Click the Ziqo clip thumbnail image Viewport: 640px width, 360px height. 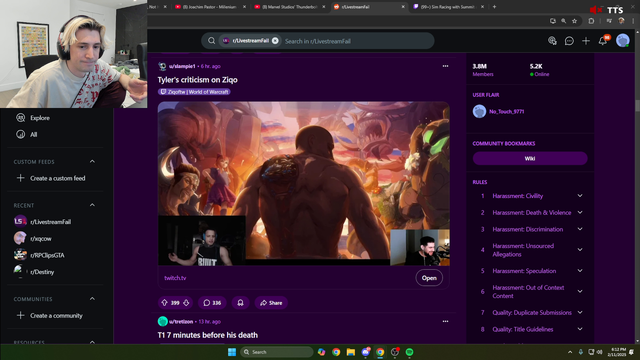[x=304, y=184]
